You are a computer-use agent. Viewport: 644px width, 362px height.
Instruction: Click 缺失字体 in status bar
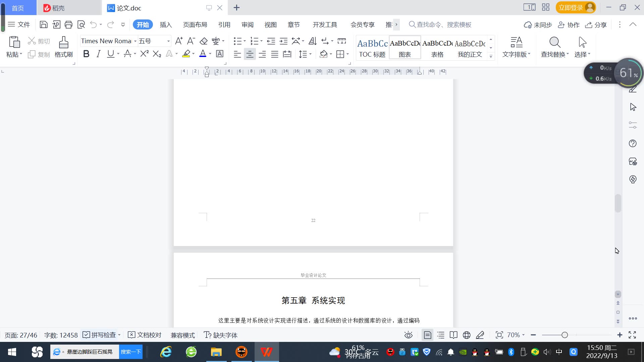tap(220, 335)
